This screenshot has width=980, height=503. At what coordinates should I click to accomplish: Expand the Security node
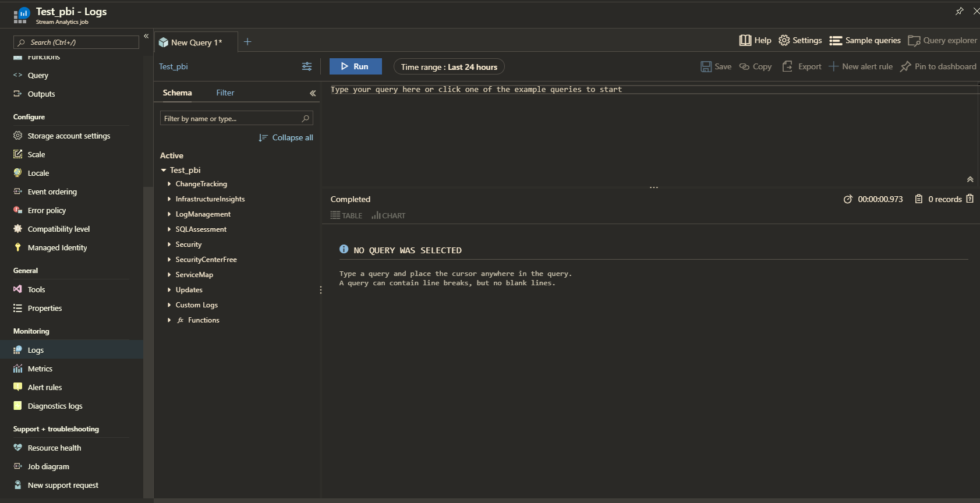coord(169,245)
